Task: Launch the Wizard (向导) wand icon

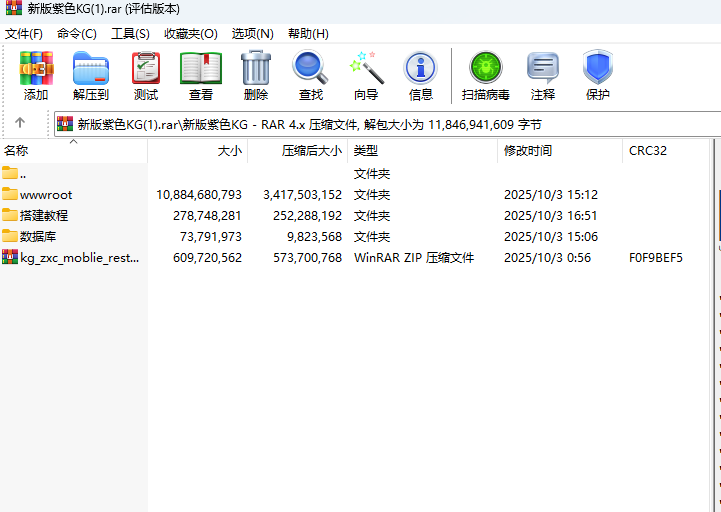Action: pyautogui.click(x=366, y=76)
